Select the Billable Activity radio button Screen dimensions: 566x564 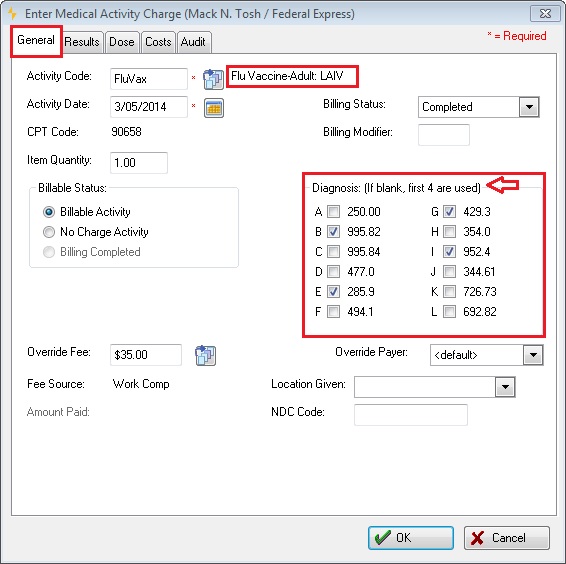click(x=49, y=212)
